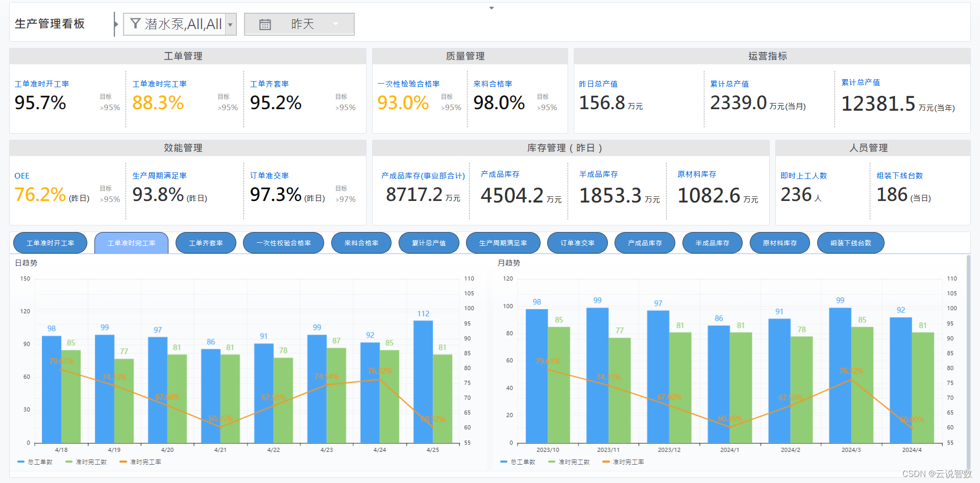Screen dimensions: 980x483
Task: Click the blue bar for 4/25
Action: tap(423, 382)
